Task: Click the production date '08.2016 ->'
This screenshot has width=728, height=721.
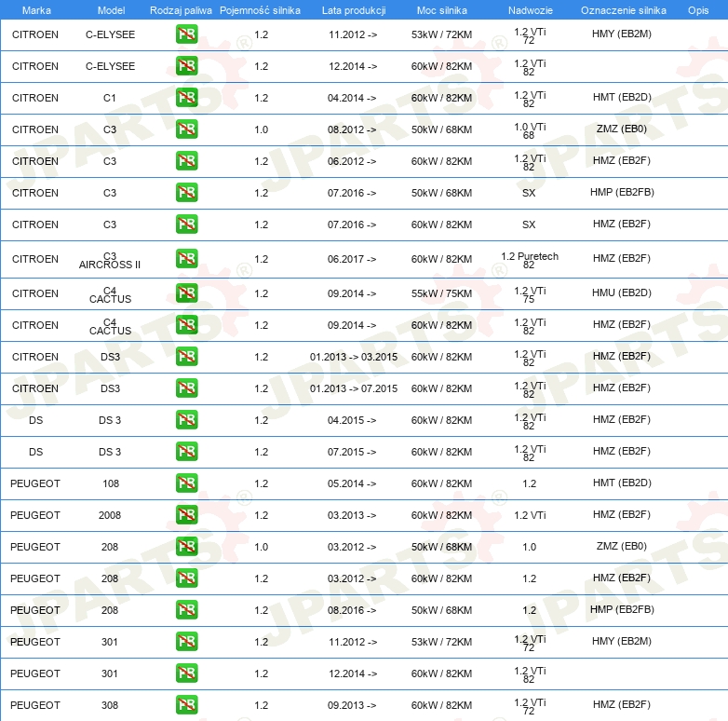Action: coord(352,610)
